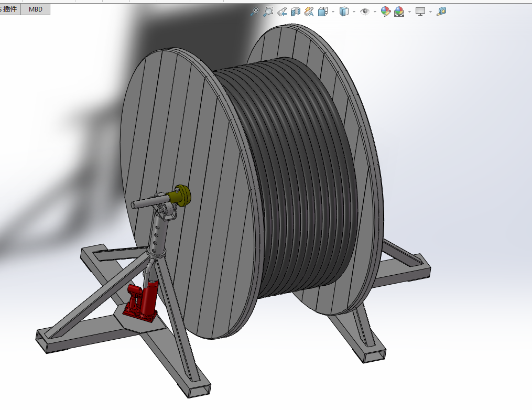
Task: Open Edit Appearance tool
Action: pos(385,12)
